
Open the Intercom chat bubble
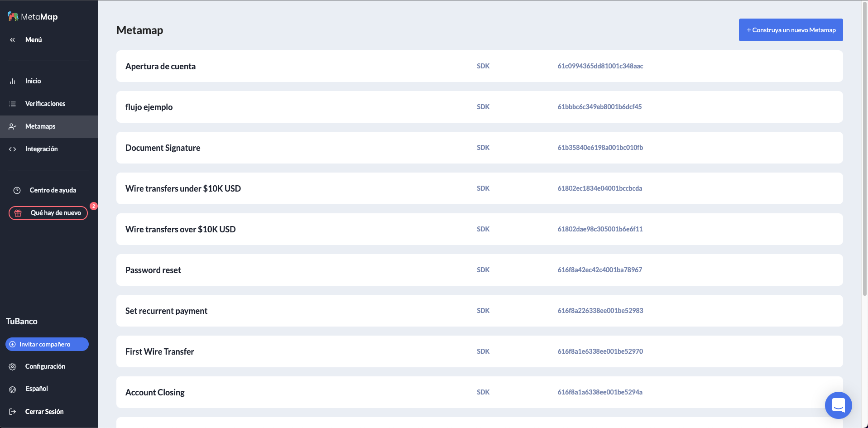point(838,405)
